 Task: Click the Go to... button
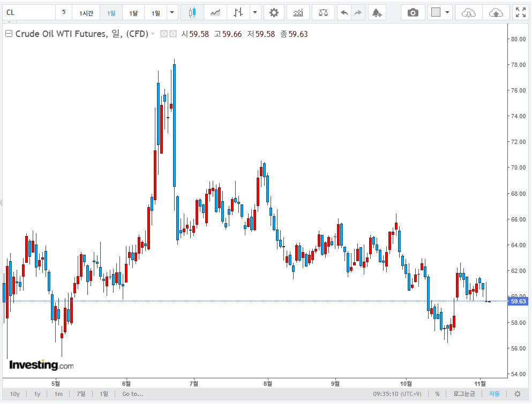pos(132,394)
